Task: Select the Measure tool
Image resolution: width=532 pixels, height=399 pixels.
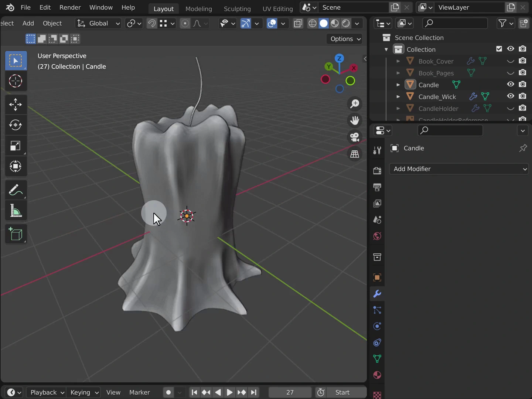Action: [x=16, y=211]
